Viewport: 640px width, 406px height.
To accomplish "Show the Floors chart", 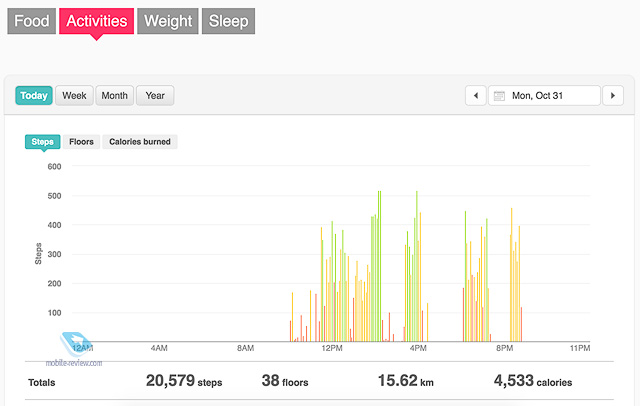I will pyautogui.click(x=81, y=142).
